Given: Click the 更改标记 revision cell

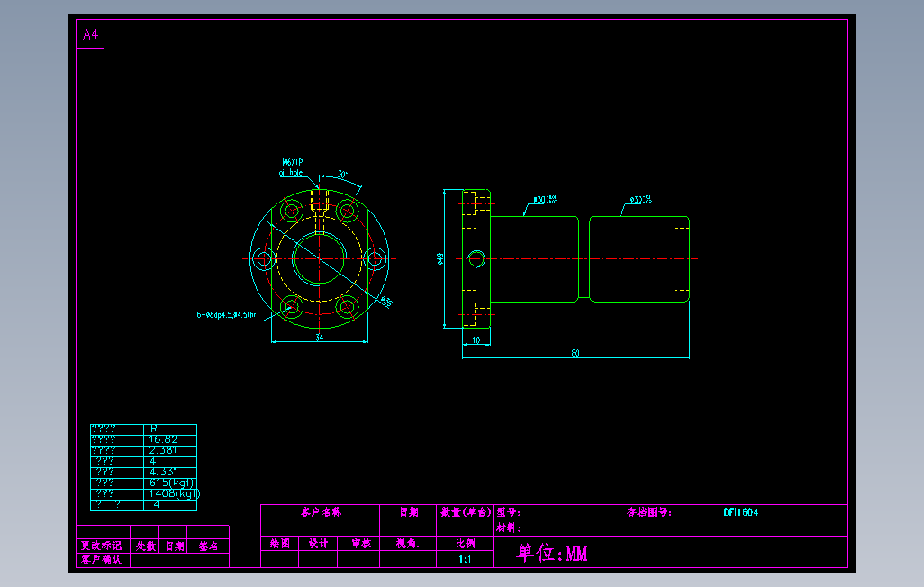Looking at the screenshot, I should point(102,546).
